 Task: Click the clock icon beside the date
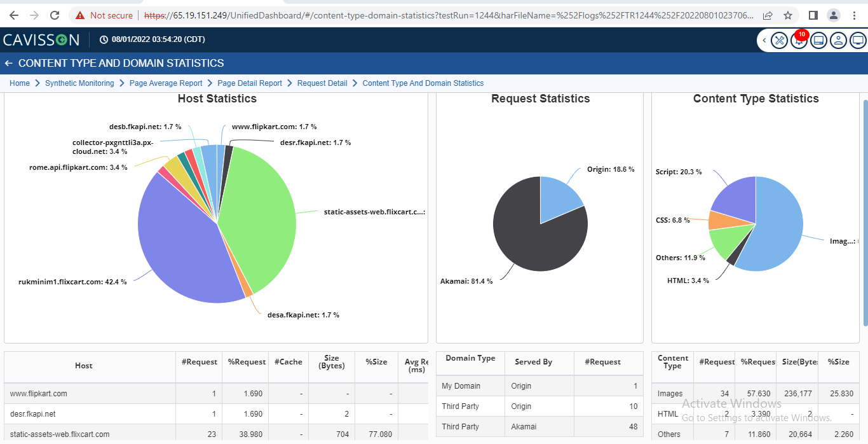point(104,40)
